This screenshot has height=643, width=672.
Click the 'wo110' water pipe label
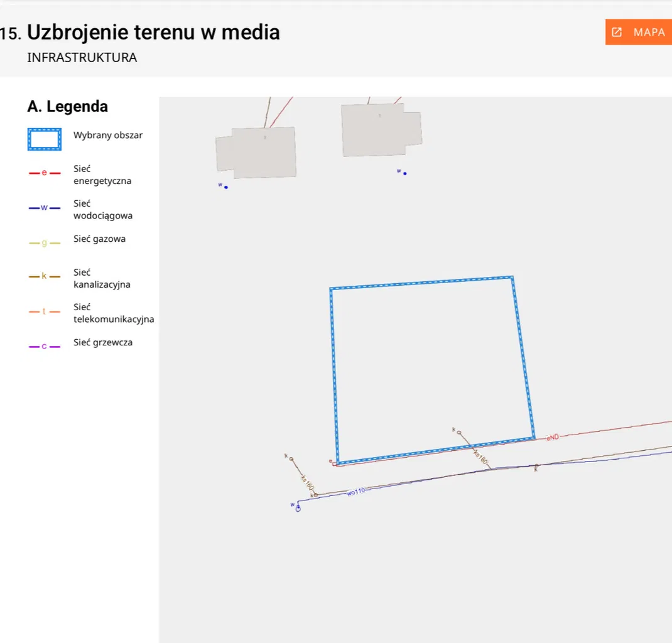pos(355,492)
